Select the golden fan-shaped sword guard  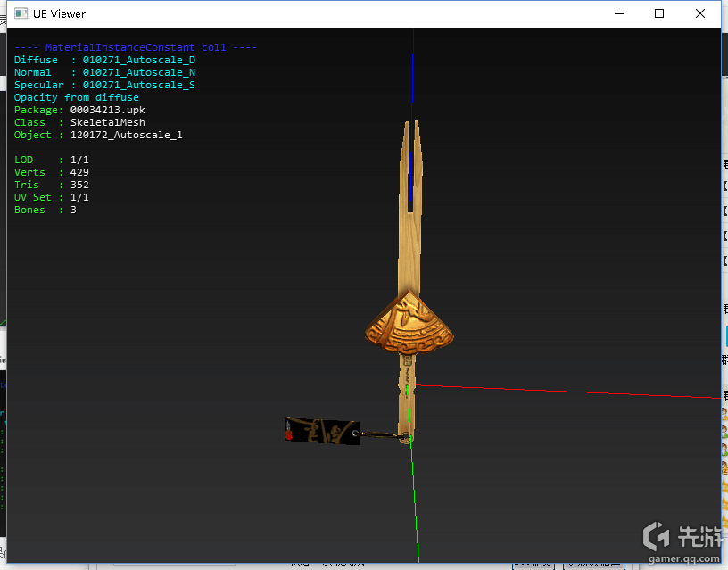pos(409,322)
